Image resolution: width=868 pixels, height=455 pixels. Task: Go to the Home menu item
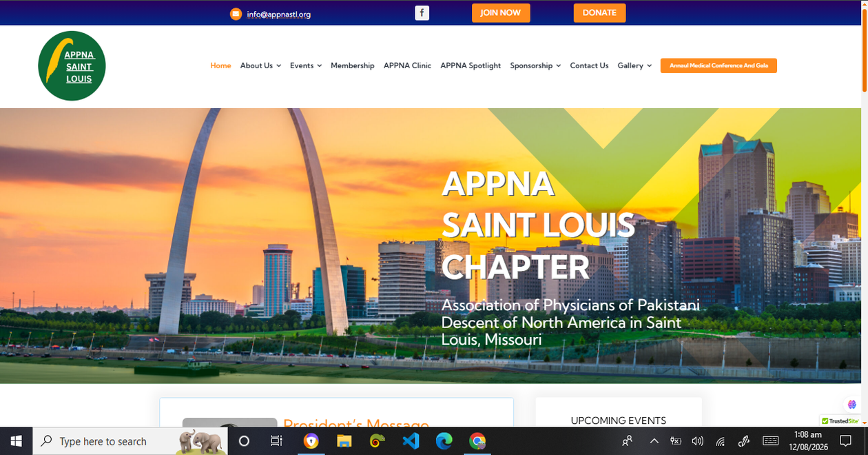click(220, 65)
